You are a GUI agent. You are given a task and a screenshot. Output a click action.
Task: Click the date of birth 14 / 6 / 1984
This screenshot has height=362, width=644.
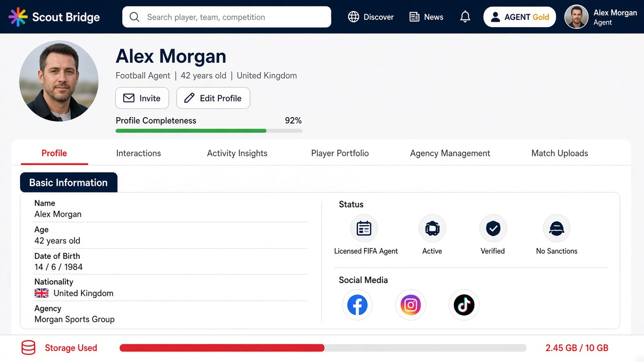click(x=58, y=267)
